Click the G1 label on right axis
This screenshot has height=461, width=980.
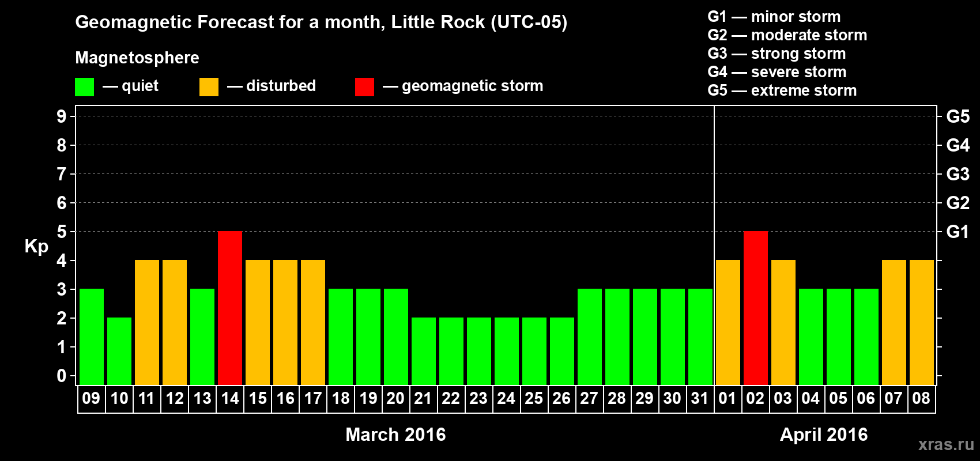tap(958, 232)
